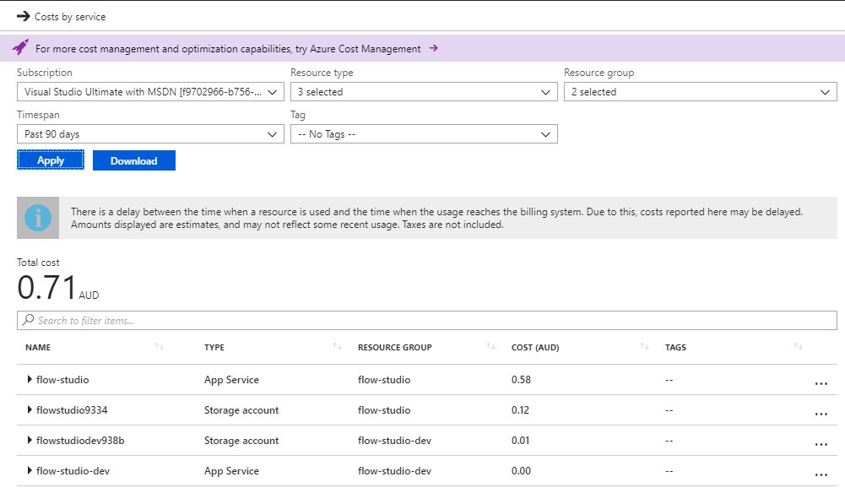Expand the flowstudio9334 row

(x=30, y=409)
